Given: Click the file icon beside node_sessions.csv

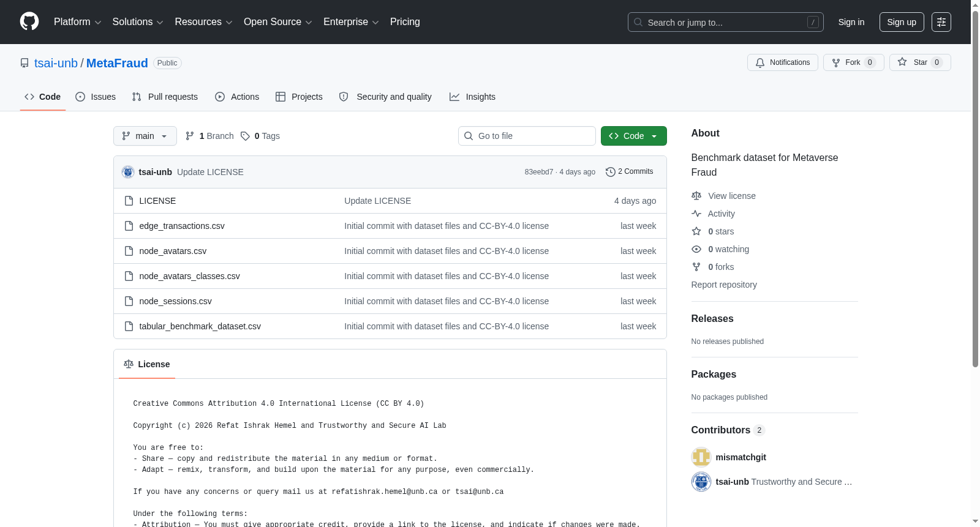Looking at the screenshot, I should (129, 301).
